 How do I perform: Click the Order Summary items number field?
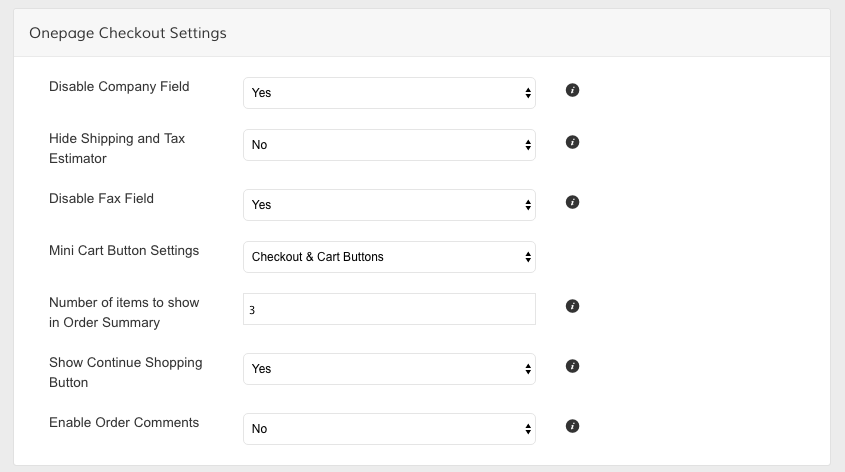tap(389, 309)
